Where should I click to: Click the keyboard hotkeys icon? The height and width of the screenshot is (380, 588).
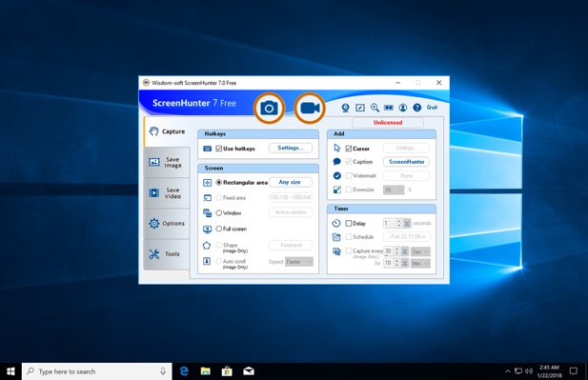click(208, 149)
